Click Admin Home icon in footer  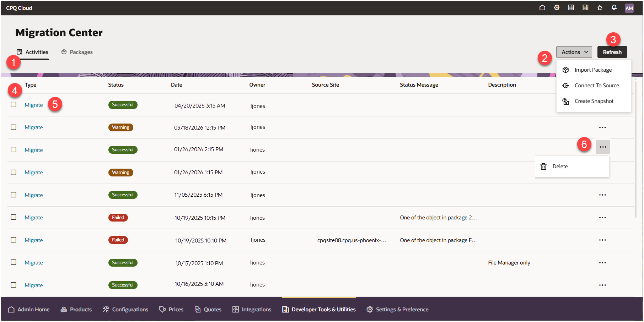(11, 310)
